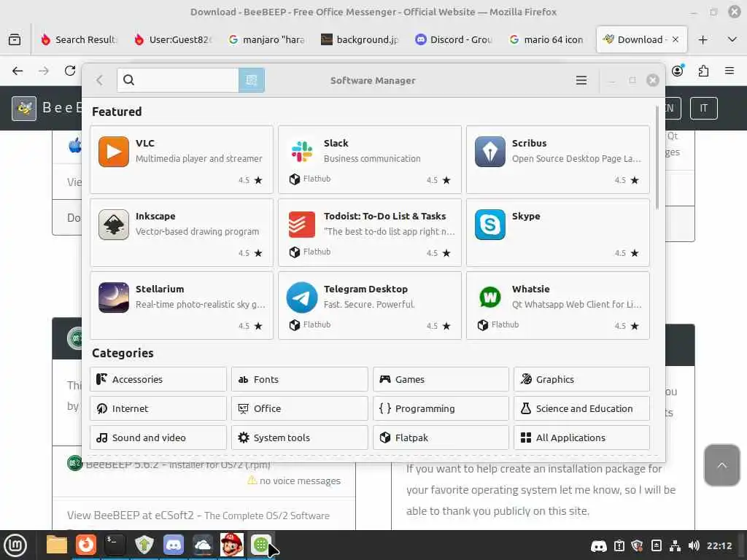The image size is (747, 560).
Task: Open the Firefox extensions icon
Action: [x=703, y=71]
